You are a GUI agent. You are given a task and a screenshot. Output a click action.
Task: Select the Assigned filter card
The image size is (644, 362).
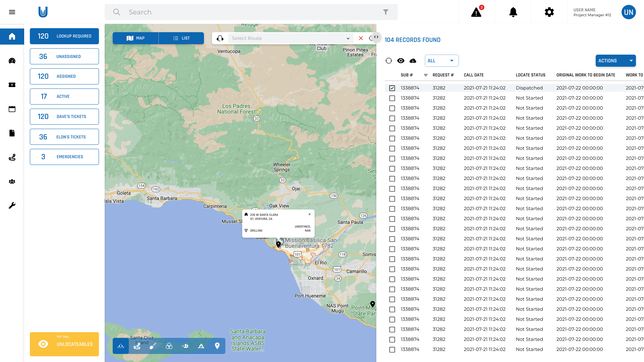coord(64,76)
